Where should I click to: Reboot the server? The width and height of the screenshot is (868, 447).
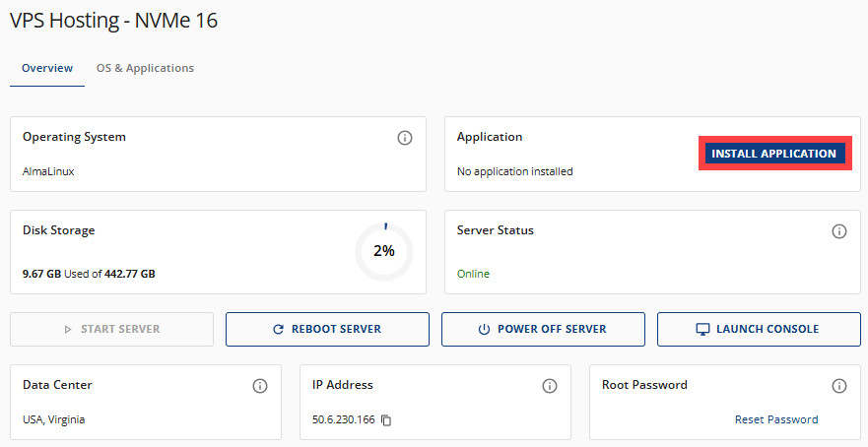click(327, 329)
